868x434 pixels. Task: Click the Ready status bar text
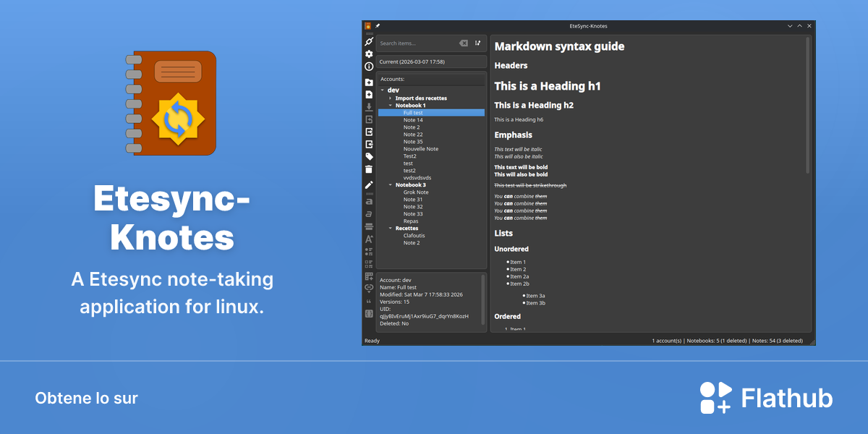coord(372,341)
